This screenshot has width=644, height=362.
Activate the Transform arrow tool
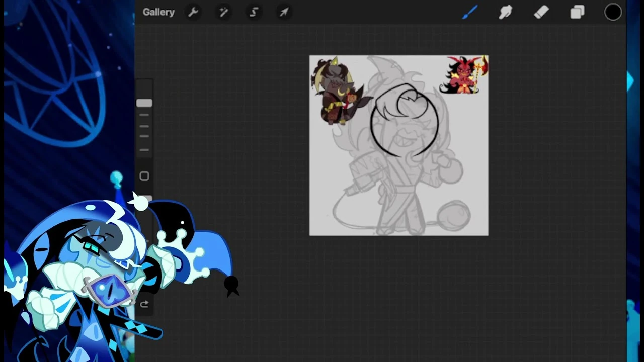coord(284,12)
